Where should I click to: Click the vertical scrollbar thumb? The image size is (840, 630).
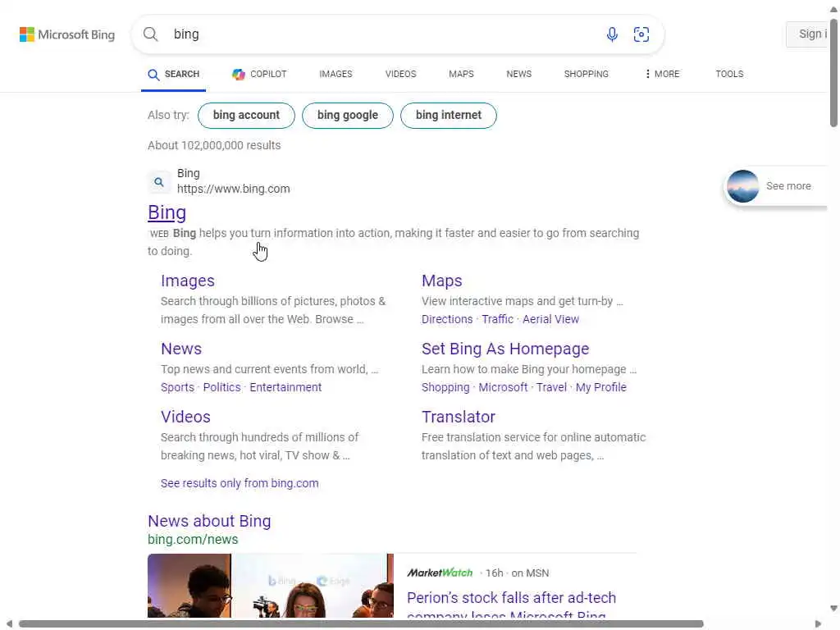[x=833, y=72]
